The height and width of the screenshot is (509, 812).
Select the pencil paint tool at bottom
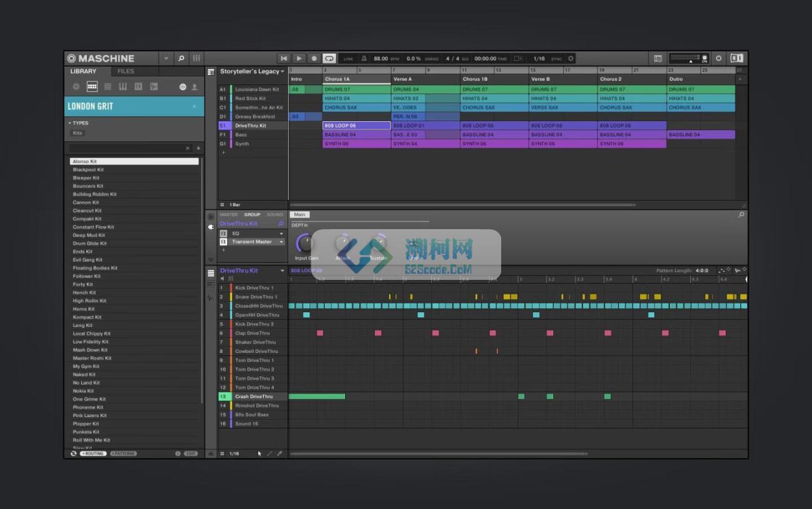coord(270,454)
